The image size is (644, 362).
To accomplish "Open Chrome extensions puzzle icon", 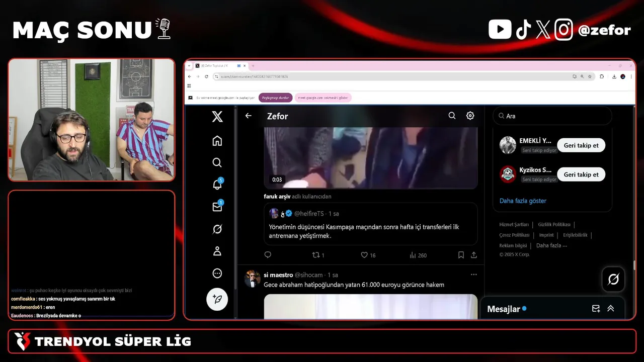I will (x=602, y=76).
